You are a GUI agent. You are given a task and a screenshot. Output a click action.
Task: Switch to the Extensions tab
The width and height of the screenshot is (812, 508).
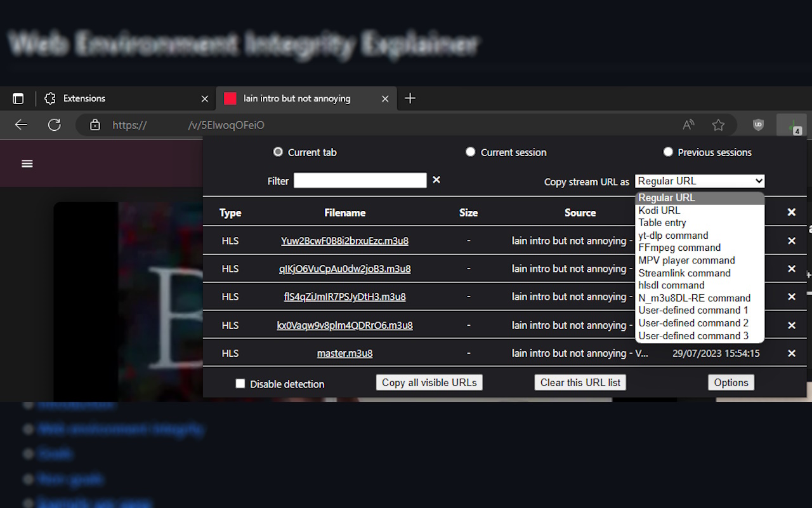click(x=84, y=98)
